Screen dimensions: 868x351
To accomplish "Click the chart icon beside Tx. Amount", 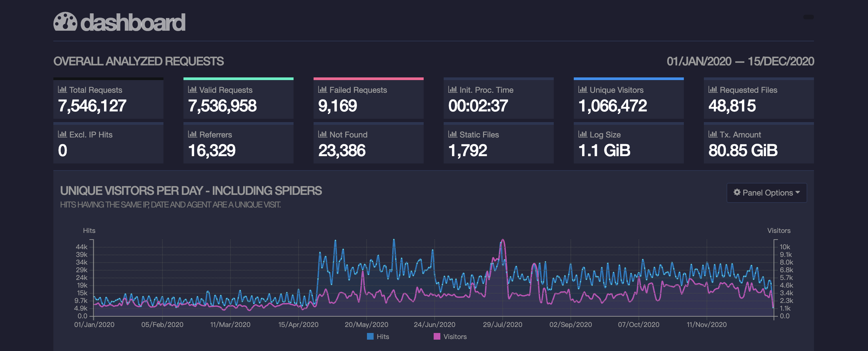I will point(713,134).
